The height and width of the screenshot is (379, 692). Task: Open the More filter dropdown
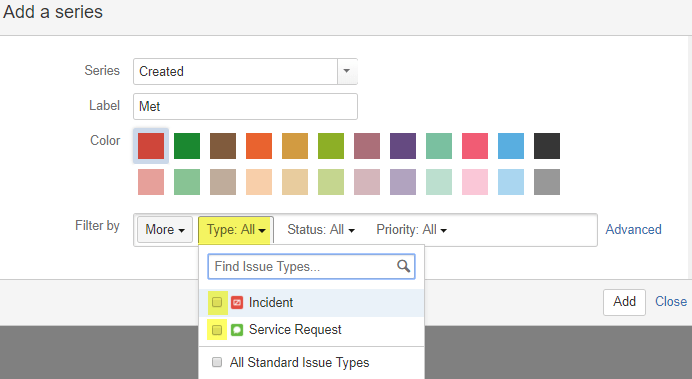pos(165,229)
